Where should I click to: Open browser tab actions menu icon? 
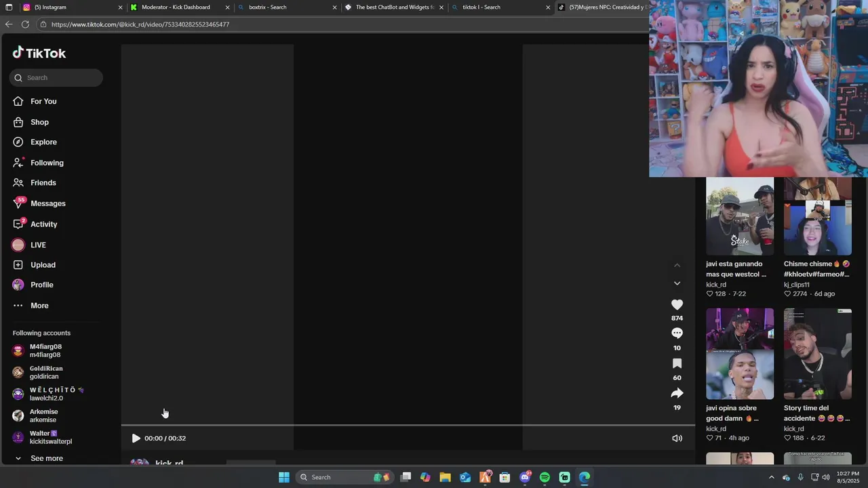[x=9, y=7]
